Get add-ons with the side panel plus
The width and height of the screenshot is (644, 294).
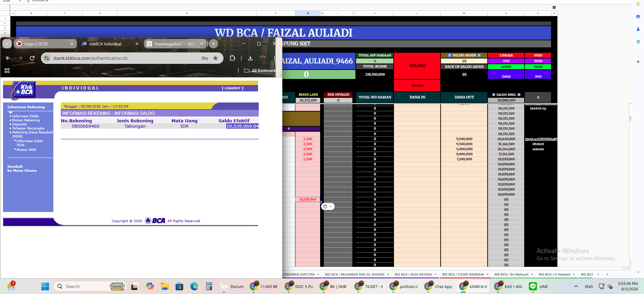pyautogui.click(x=638, y=62)
